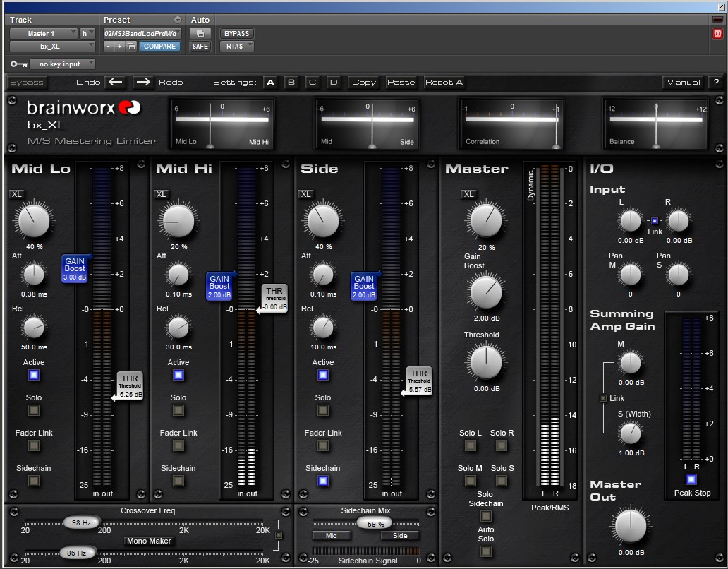Click the Redo right arrow icon
Screen dimensions: 728x569
143,82
